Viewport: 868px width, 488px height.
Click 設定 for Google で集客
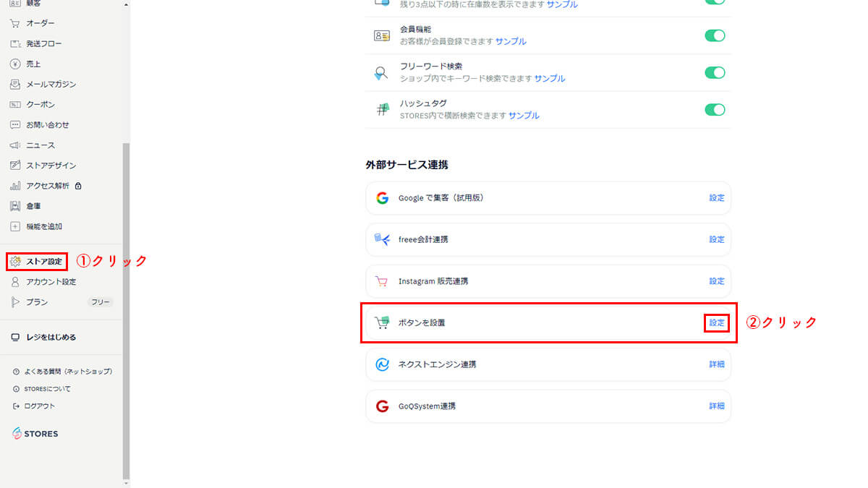[x=717, y=198]
